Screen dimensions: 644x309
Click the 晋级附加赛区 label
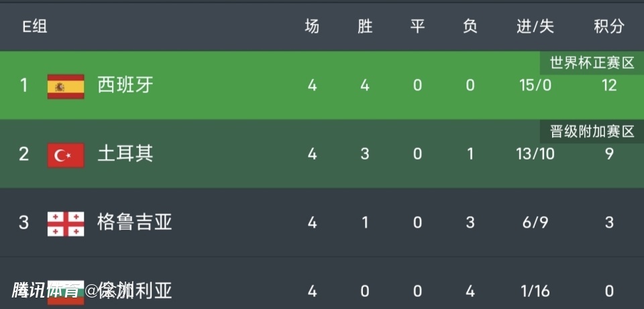(x=592, y=132)
